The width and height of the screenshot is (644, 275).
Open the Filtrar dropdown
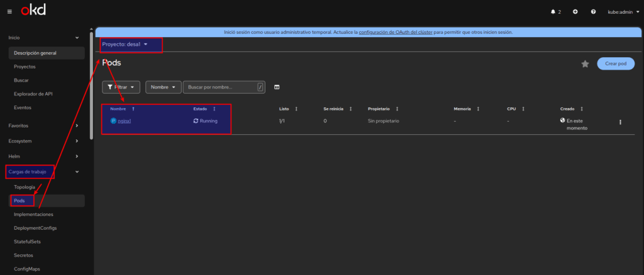click(121, 87)
